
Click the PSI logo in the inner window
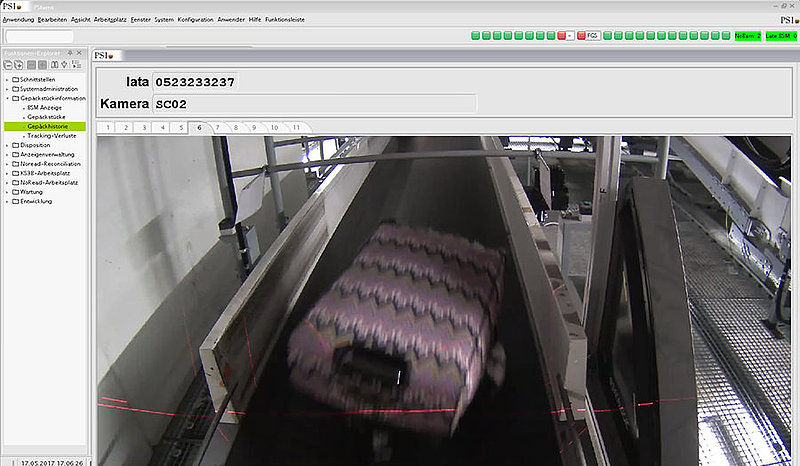pos(105,55)
